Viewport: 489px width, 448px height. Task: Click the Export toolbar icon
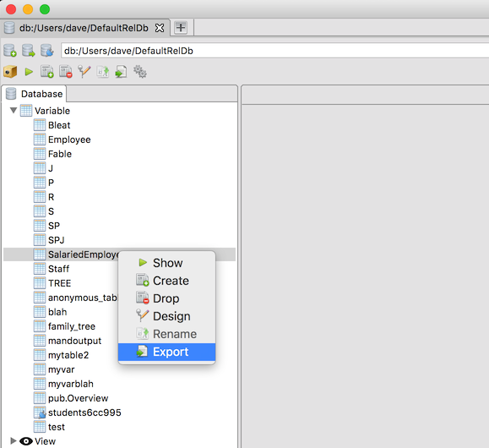click(x=121, y=72)
